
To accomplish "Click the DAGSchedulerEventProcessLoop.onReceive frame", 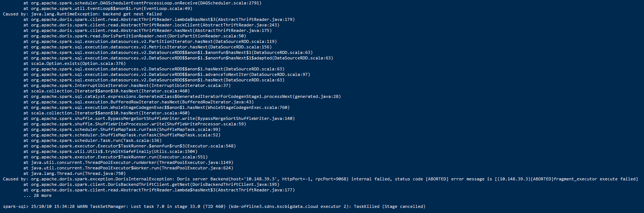I will [x=146, y=3].
